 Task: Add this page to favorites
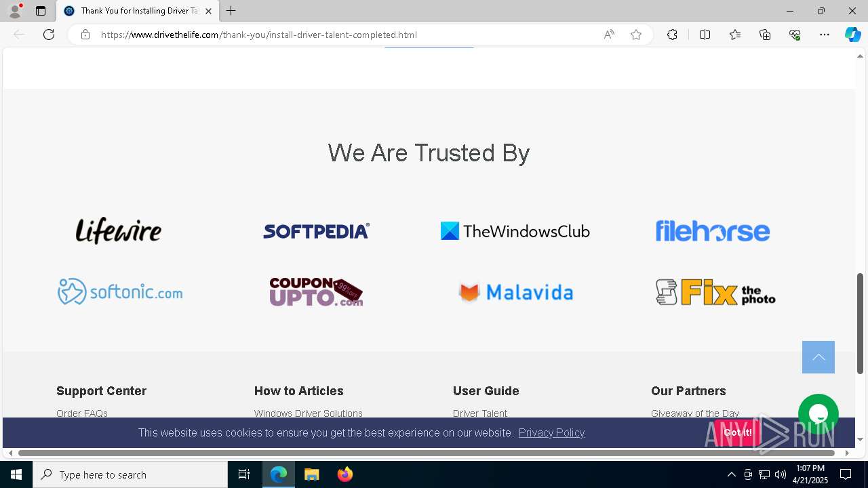tap(636, 35)
